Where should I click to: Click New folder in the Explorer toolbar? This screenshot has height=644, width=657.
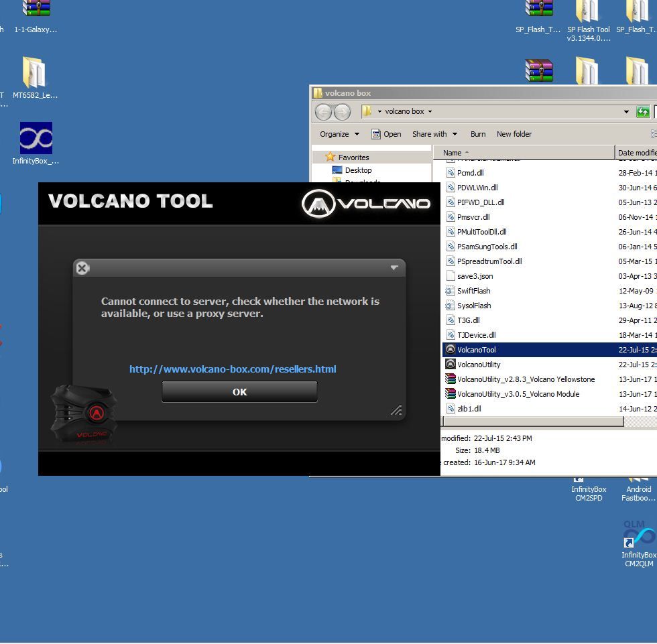514,134
